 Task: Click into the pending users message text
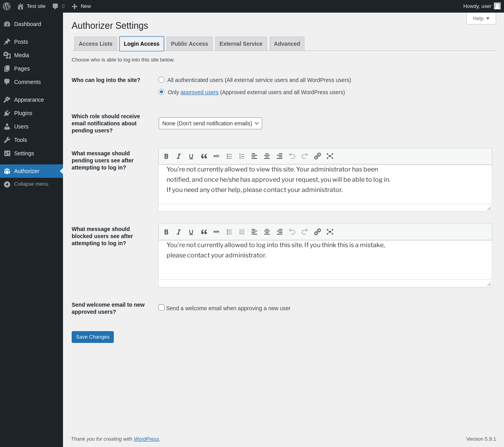point(325,184)
